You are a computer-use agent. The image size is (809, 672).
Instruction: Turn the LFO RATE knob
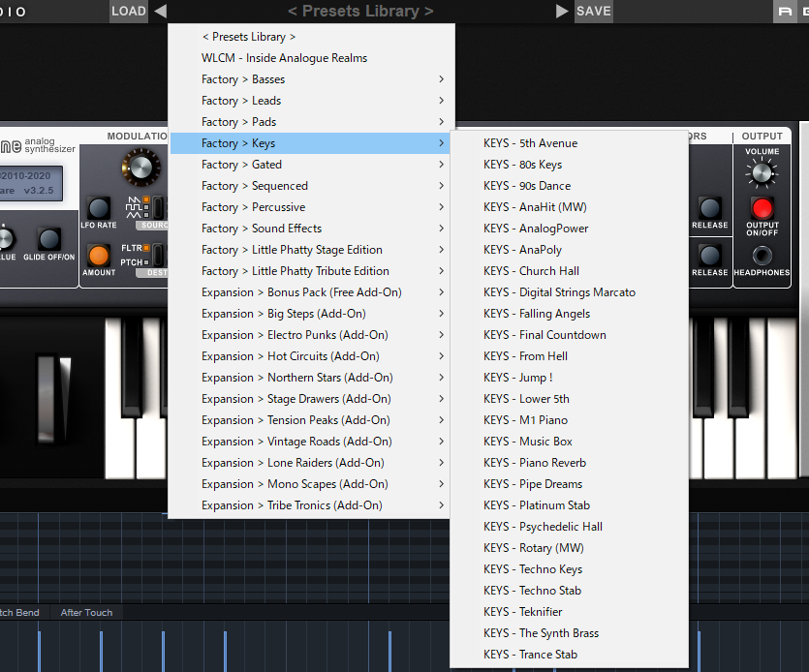(x=99, y=208)
